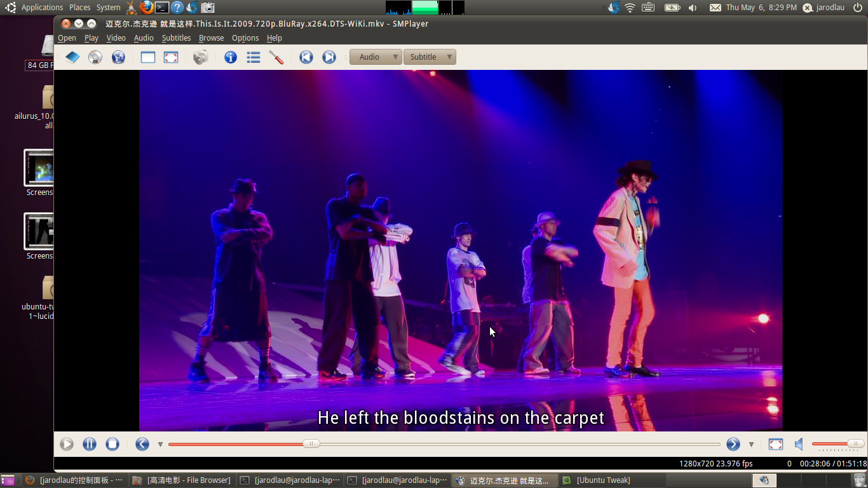This screenshot has height=488, width=868.
Task: Click the Play button in control bar
Action: pos(67,444)
